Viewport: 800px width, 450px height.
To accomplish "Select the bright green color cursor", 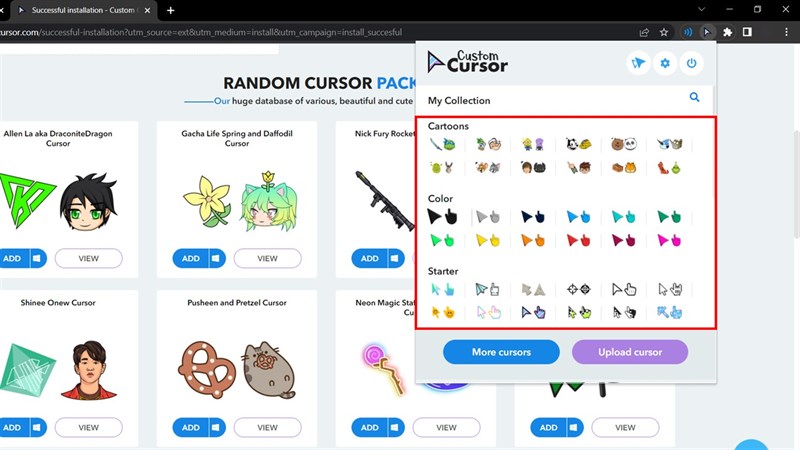I will 442,240.
